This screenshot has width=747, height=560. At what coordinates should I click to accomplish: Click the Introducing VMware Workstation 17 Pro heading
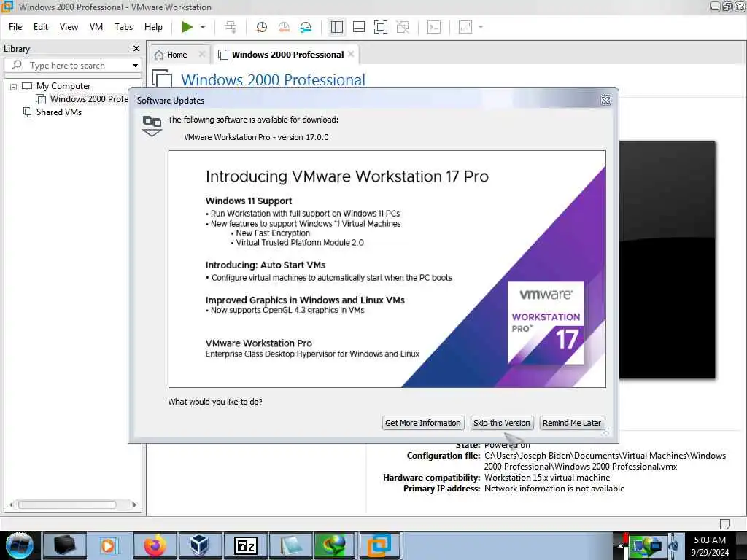point(347,176)
